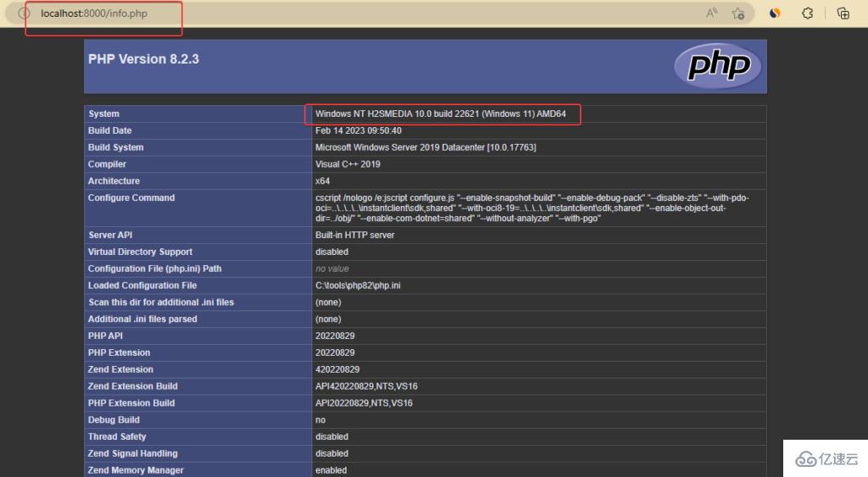
Task: Select the Microsoft Windows Server 2019 Datacenter value
Action: coord(426,147)
